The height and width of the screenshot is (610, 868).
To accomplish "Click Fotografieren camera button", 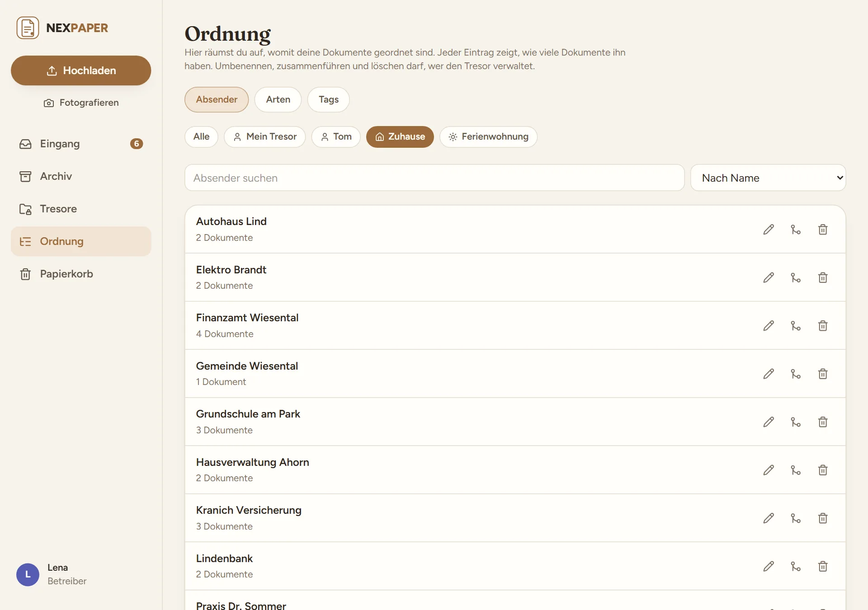I will click(81, 103).
